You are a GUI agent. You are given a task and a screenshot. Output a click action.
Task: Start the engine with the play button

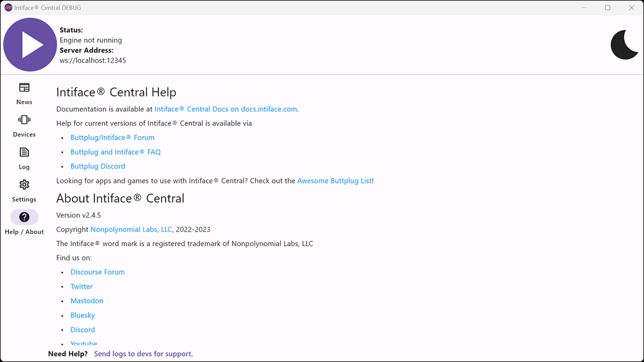[30, 44]
